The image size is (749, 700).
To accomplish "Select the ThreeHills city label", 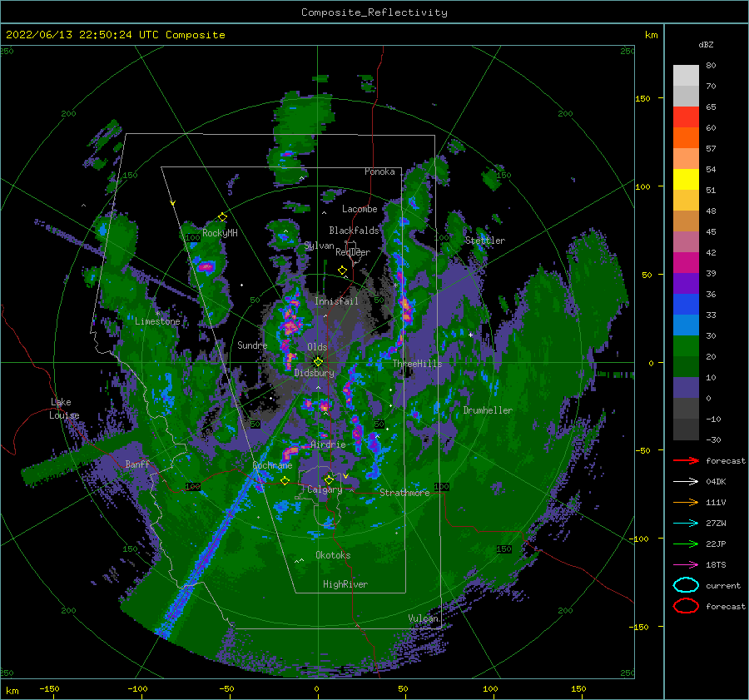I will 418,364.
